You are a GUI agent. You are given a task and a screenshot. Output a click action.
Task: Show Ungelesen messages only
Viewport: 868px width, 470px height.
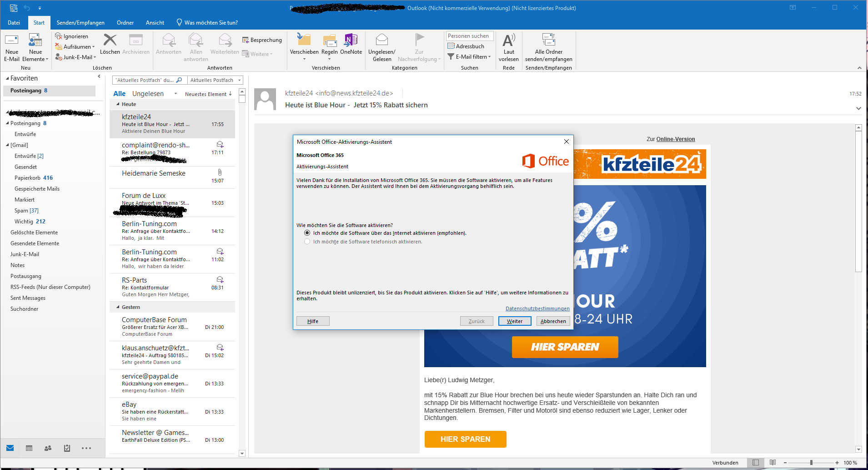pyautogui.click(x=148, y=93)
